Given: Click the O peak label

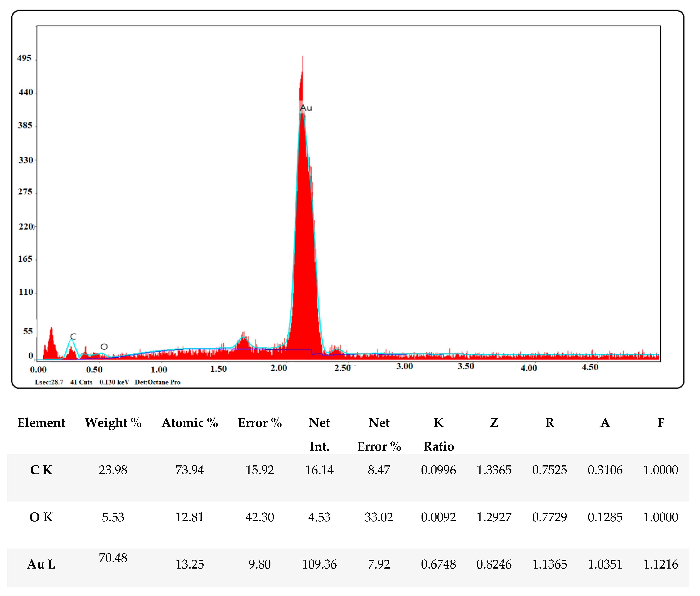Looking at the screenshot, I should pos(104,347).
